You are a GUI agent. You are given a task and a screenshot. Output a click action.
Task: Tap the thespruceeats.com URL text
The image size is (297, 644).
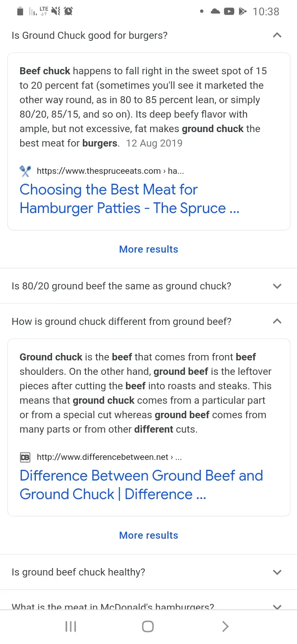[x=110, y=171]
